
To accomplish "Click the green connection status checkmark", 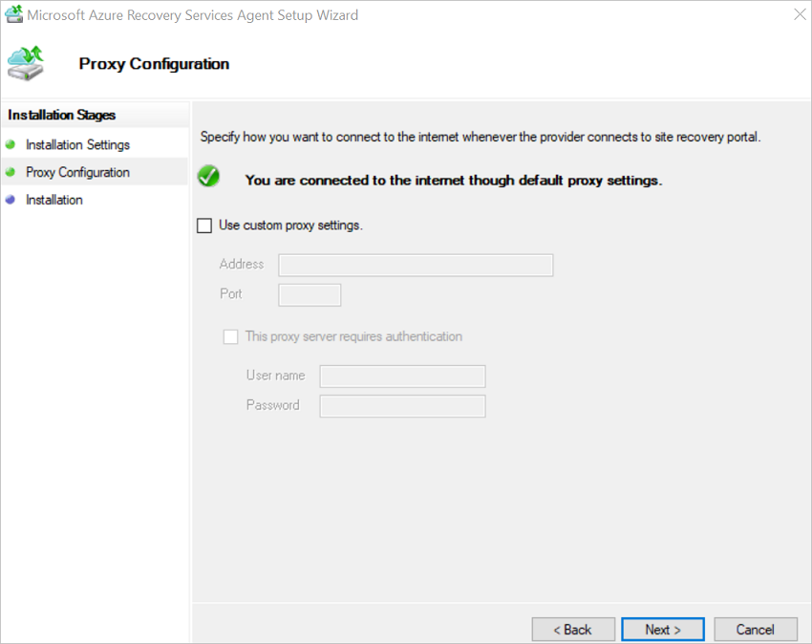I will [x=208, y=177].
